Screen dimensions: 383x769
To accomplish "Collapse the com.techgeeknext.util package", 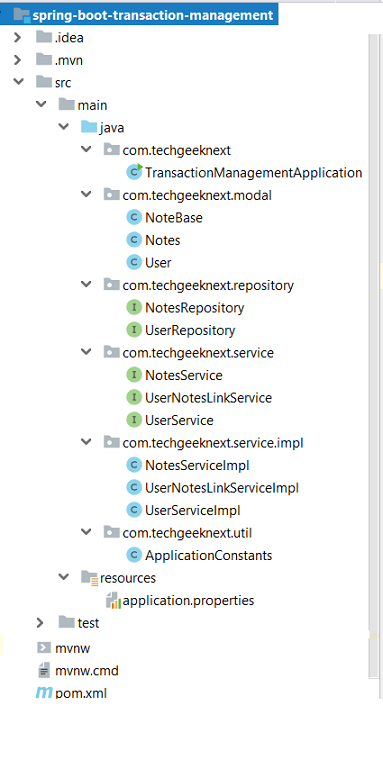I will point(86,532).
